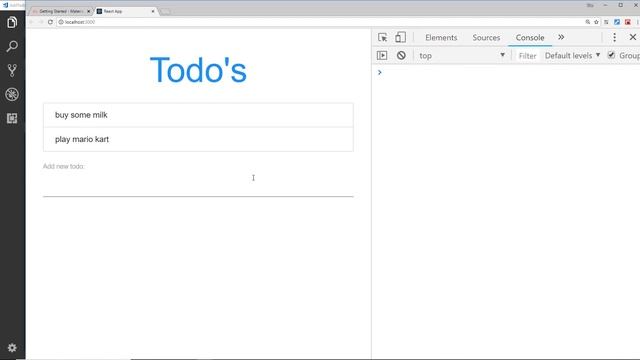
Task: Click the zoom magnifier icon in address bar
Action: pos(588,22)
